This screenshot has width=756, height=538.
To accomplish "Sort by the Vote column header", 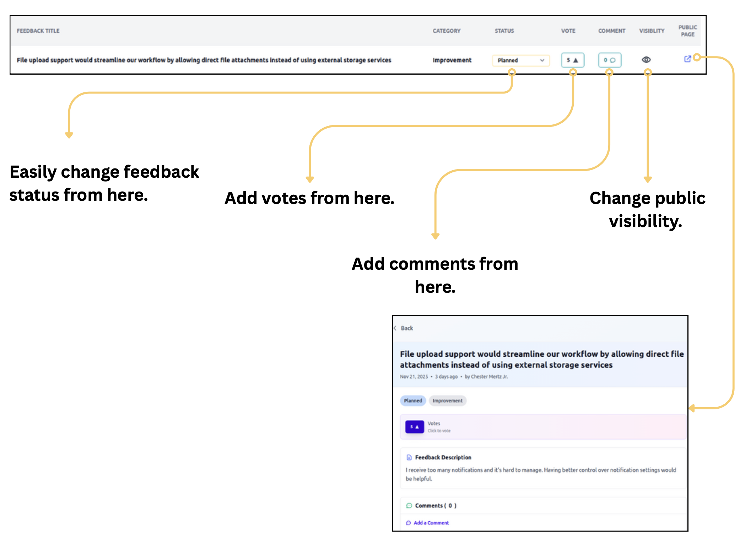I will 568,31.
